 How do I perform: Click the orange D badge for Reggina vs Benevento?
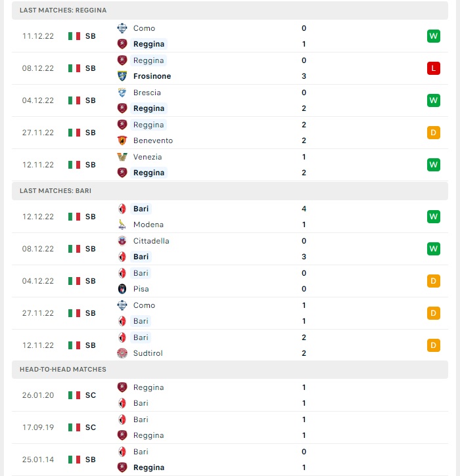pyautogui.click(x=433, y=133)
